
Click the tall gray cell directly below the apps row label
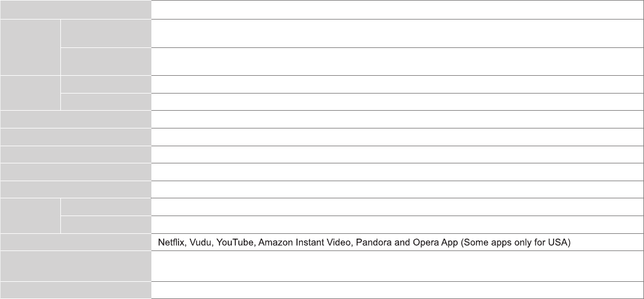(x=76, y=266)
